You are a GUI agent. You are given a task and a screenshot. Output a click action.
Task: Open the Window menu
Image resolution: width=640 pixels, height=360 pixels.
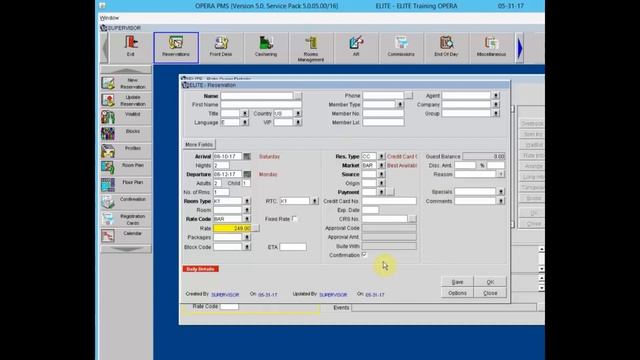109,18
